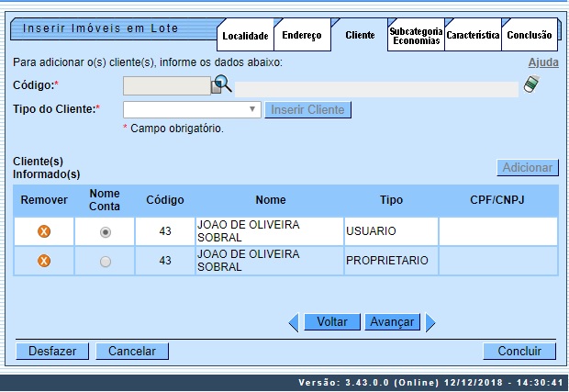Click the Desfazer button

pyautogui.click(x=52, y=351)
